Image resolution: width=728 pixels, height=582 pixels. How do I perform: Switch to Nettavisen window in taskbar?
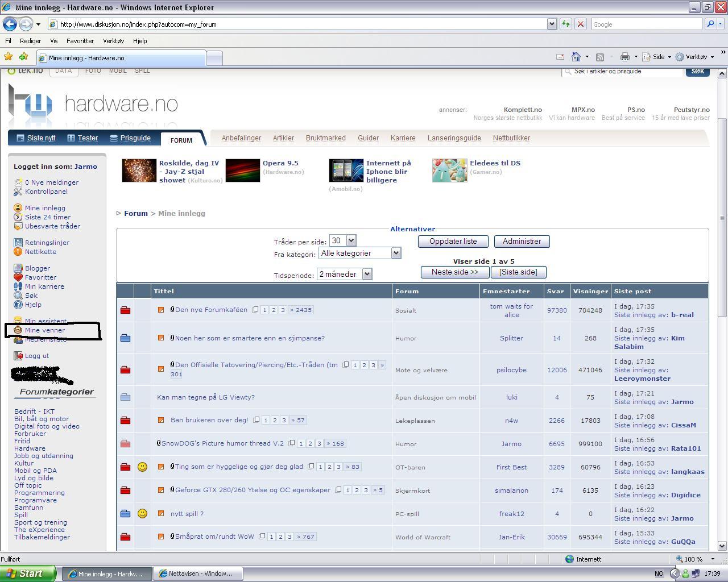point(198,573)
